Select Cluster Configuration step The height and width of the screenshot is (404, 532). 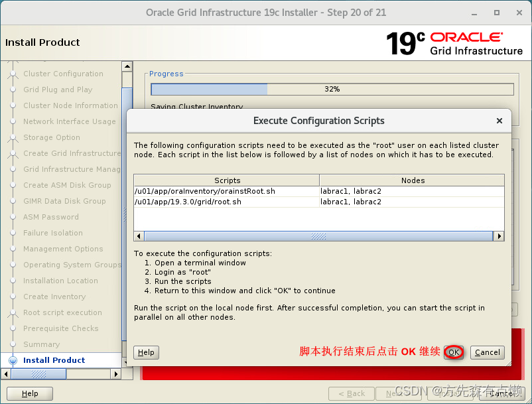point(63,74)
